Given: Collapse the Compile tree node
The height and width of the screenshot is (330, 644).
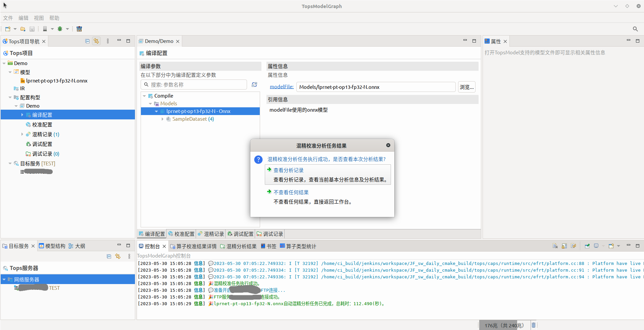Looking at the screenshot, I should tap(144, 96).
